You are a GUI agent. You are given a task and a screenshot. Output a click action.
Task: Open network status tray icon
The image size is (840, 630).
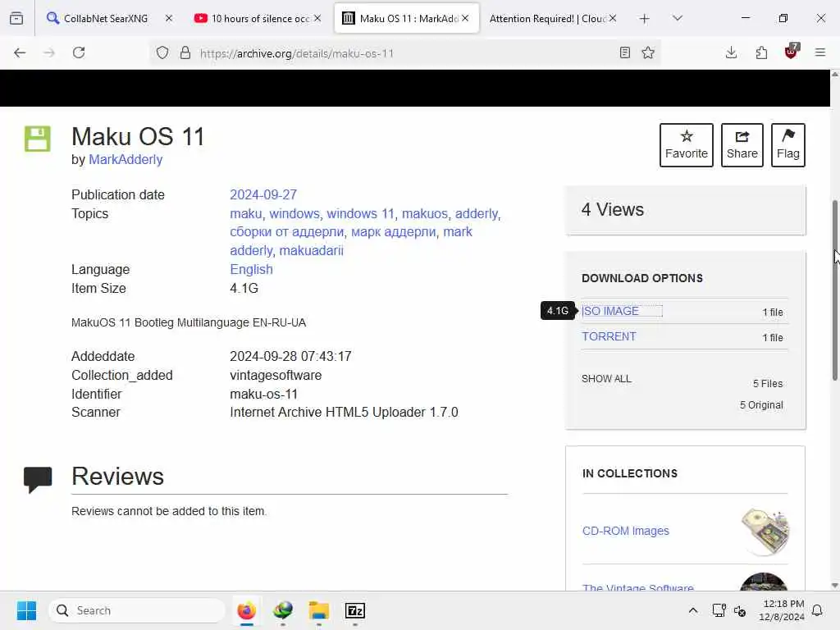719,610
